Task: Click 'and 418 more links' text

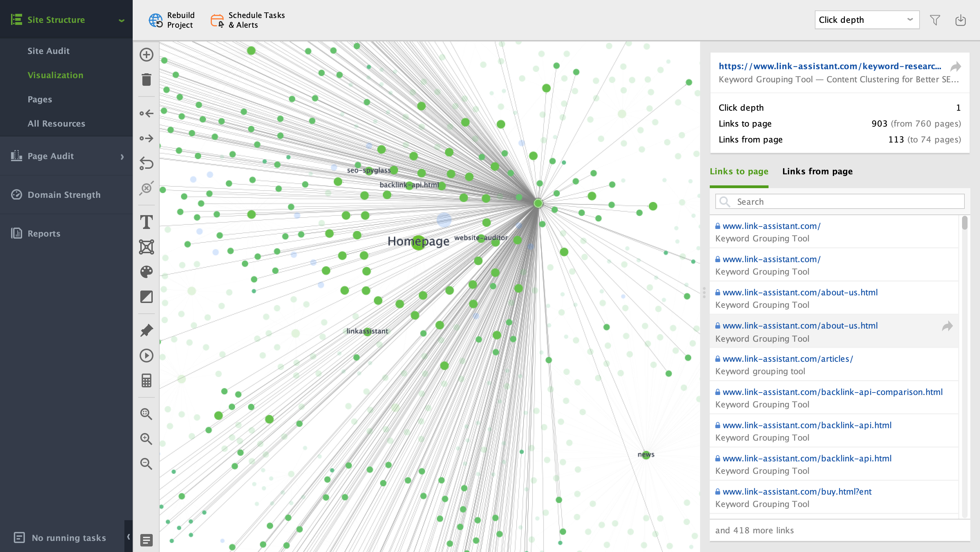Action: pyautogui.click(x=754, y=531)
